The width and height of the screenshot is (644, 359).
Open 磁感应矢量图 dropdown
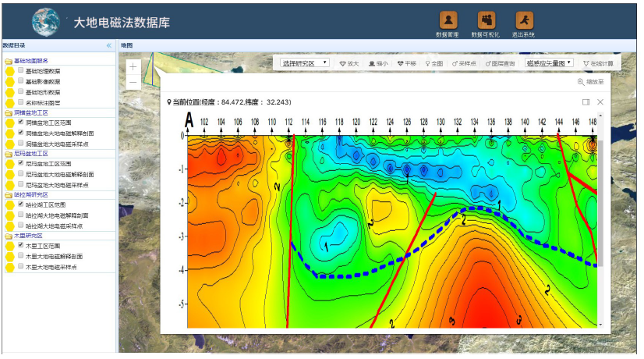point(549,63)
